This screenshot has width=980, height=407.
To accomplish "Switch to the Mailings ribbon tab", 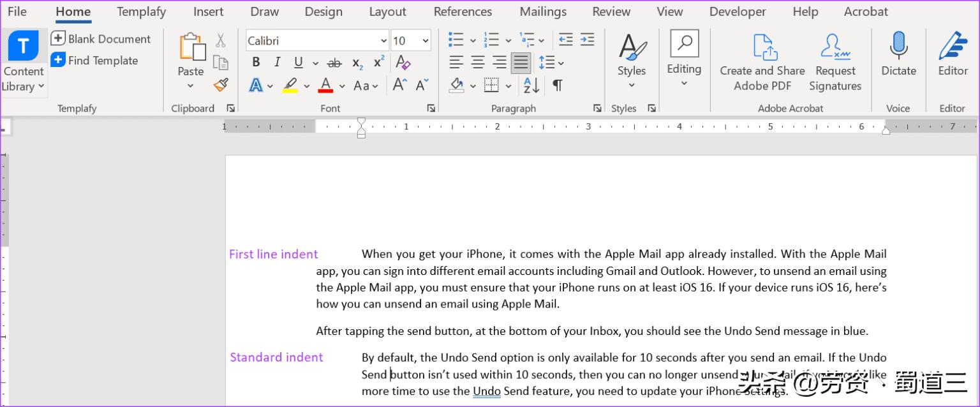I will (543, 11).
